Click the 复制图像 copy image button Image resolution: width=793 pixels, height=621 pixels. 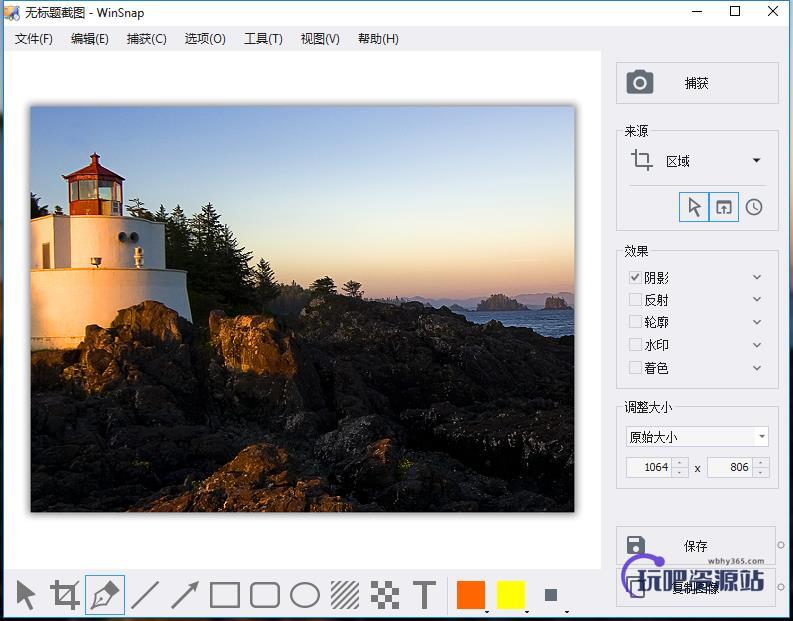point(695,588)
